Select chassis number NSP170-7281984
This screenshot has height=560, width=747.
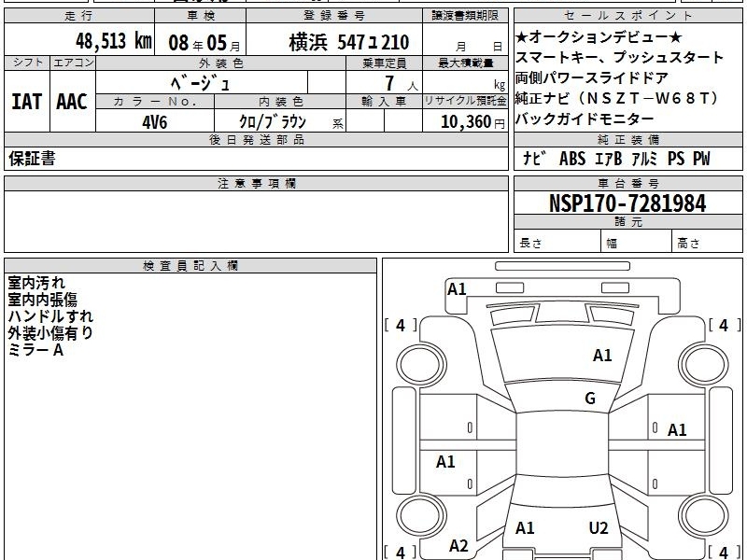point(627,203)
